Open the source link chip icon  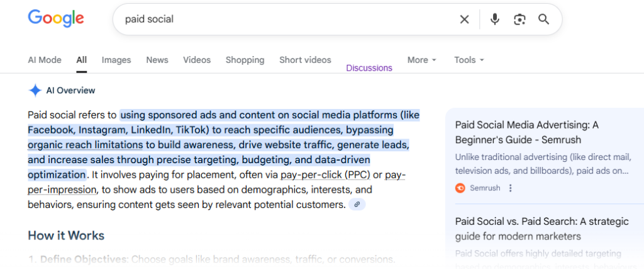357,205
